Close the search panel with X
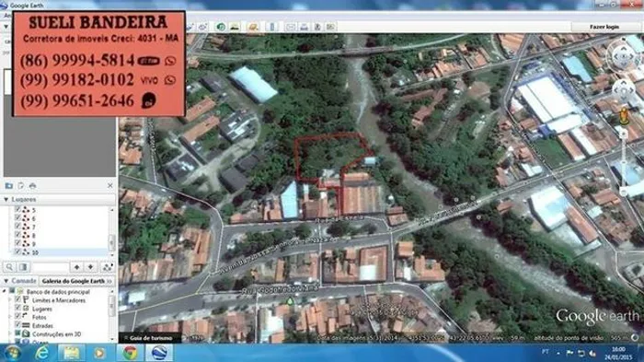 click(110, 186)
